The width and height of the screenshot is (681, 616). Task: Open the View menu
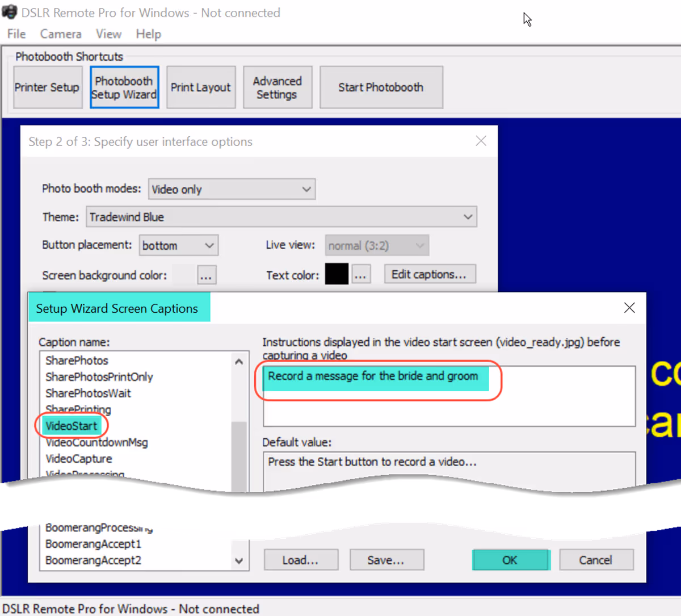pyautogui.click(x=108, y=34)
